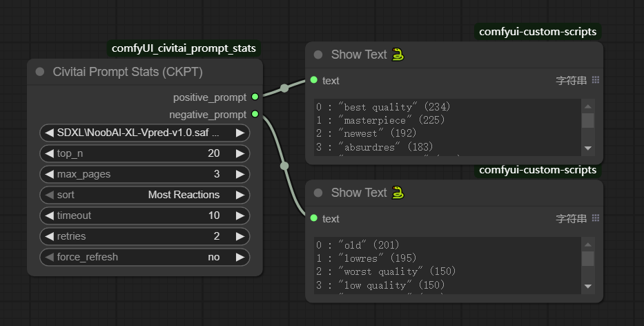Click comfyui-custom-scripts badge above upper Show Text
644x326 pixels.
click(538, 32)
